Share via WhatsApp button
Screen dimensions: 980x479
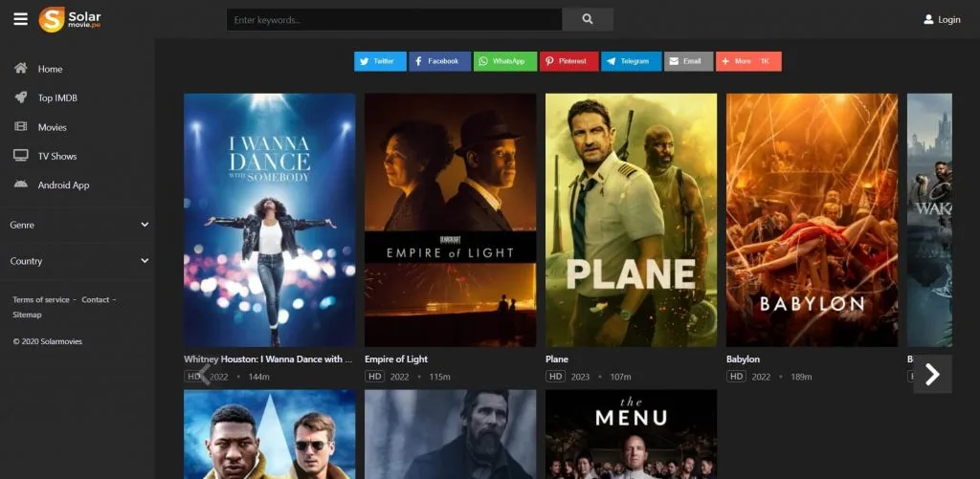(x=505, y=61)
